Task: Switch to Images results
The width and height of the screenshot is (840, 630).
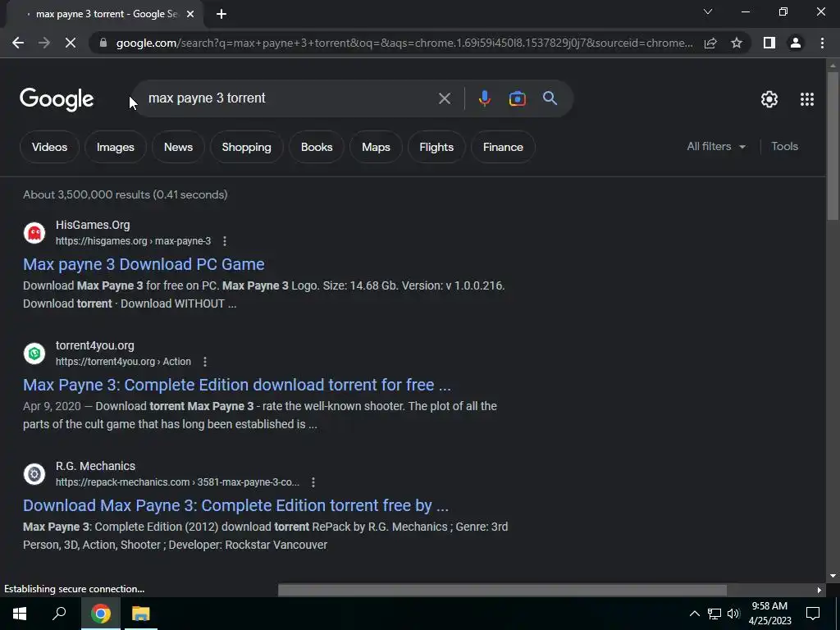Action: pyautogui.click(x=115, y=147)
